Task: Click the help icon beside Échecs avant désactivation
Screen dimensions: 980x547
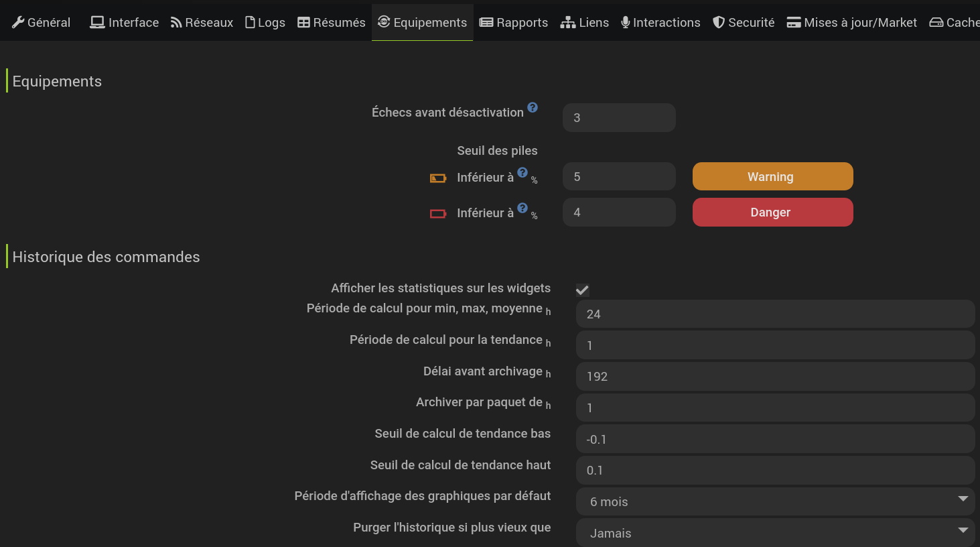Action: pos(533,107)
